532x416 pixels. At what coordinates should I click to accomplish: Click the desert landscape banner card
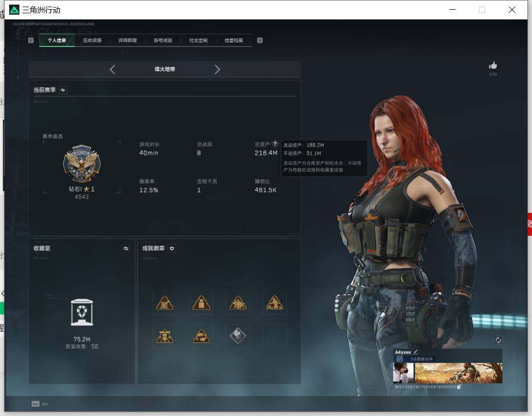458,373
